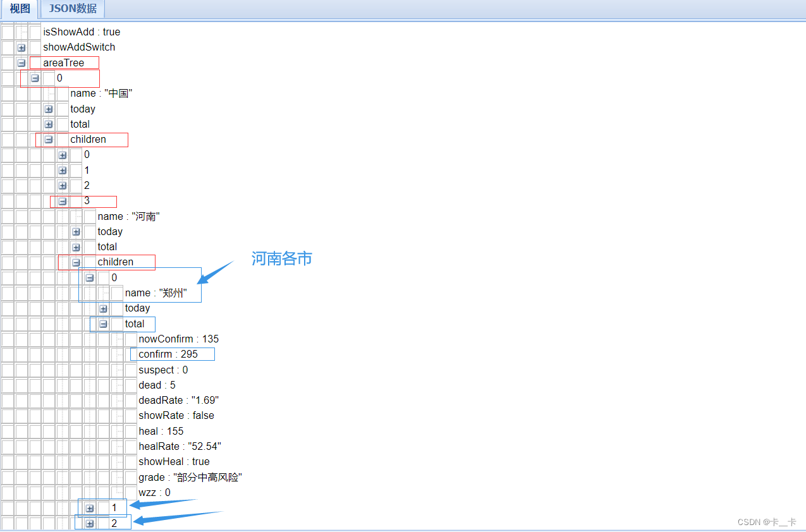Expand today under name 中国

(x=49, y=109)
